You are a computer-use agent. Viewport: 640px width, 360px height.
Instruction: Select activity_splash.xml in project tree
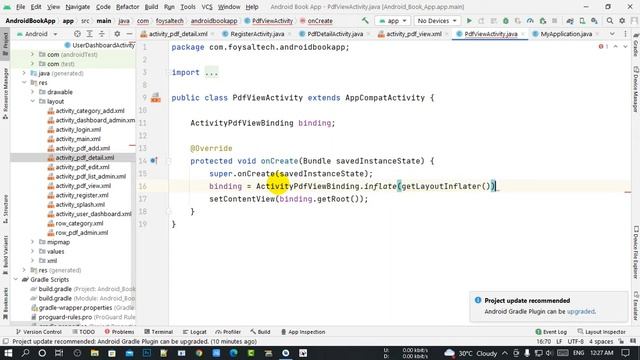click(x=80, y=204)
